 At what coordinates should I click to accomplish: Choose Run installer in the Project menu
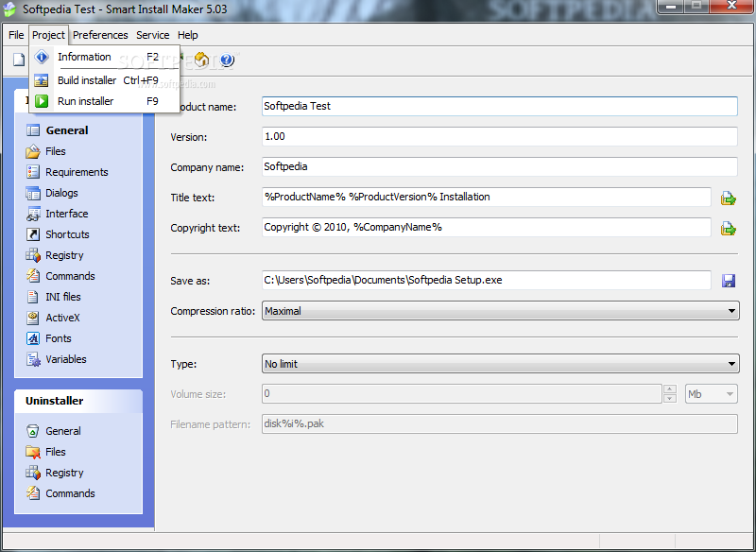coord(105,101)
